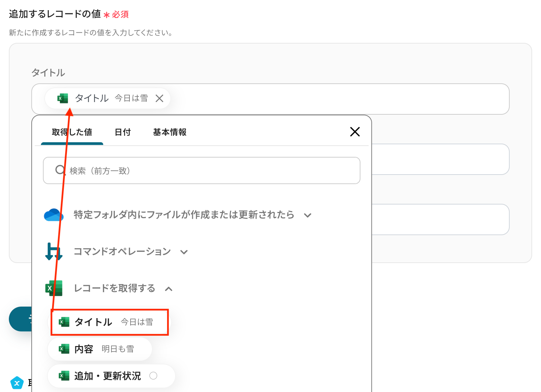Remove the タイトル chip from the title field
Screen dimensions: 541x392
[159, 98]
